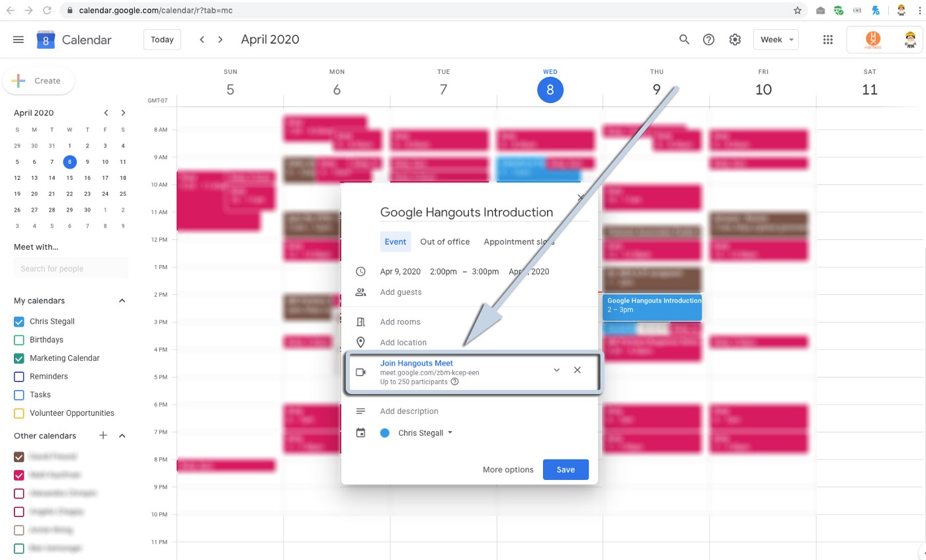This screenshot has height=560, width=926.
Task: Open the Settings gear menu
Action: 735,40
